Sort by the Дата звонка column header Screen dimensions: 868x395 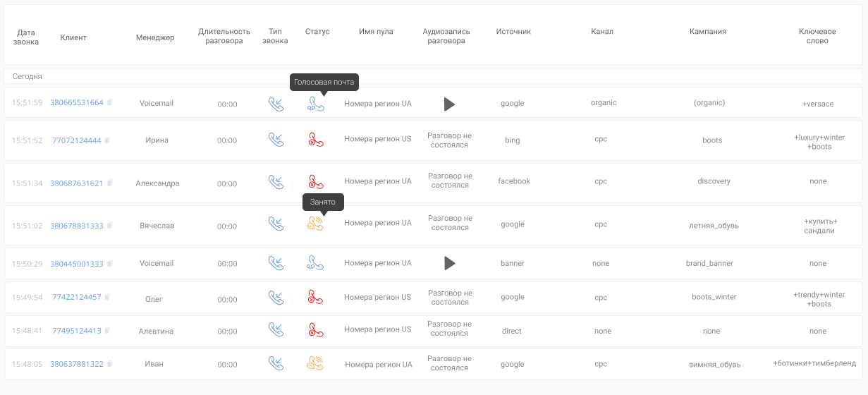[26, 37]
